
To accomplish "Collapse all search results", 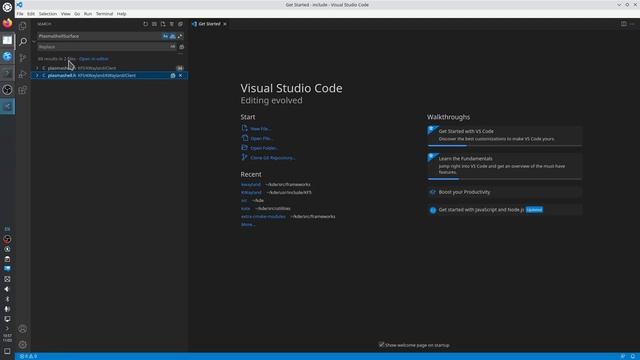I will pos(180,24).
